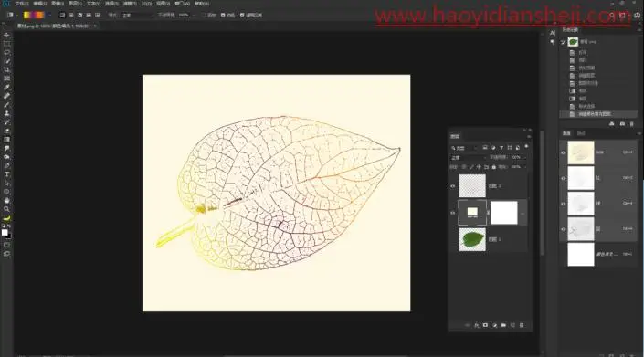Open layer filter kind dropdown
Image resolution: width=644 pixels, height=357 pixels.
[x=465, y=148]
